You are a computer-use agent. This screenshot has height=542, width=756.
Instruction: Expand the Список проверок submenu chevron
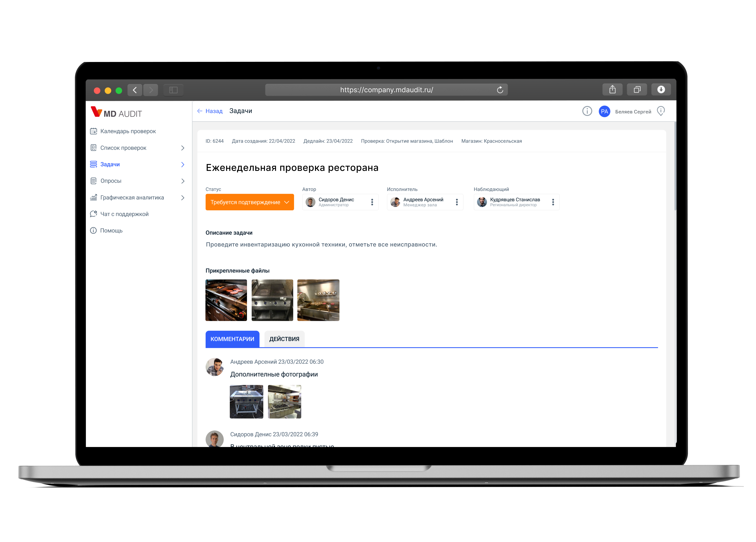tap(183, 148)
